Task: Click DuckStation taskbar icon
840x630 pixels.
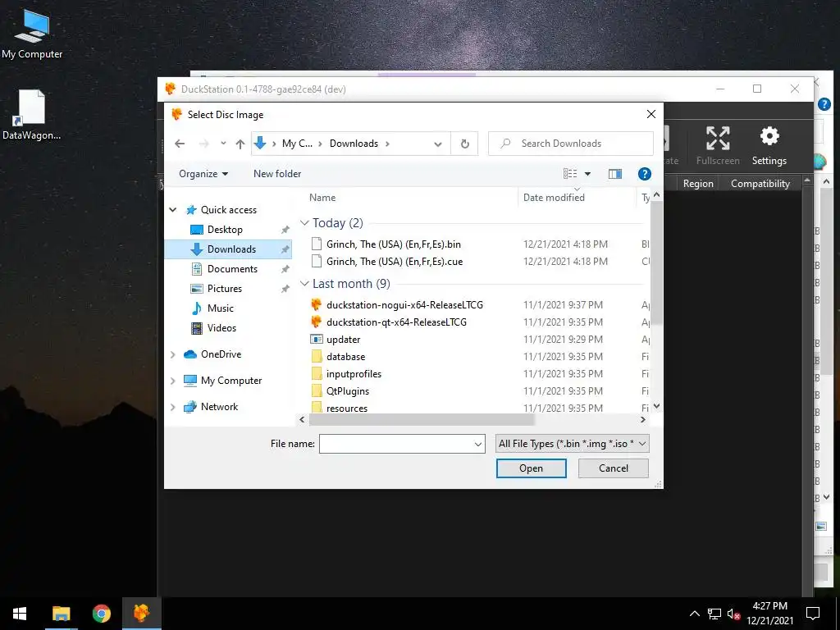Action: 141,614
